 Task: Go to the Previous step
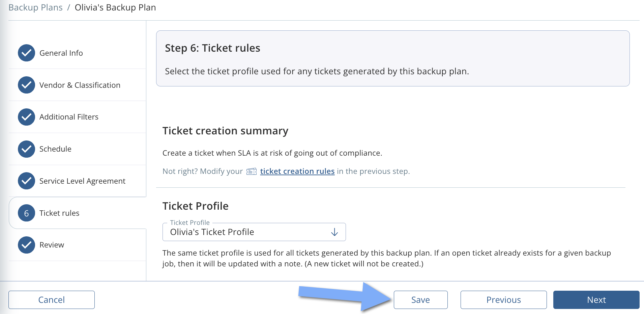pos(503,299)
